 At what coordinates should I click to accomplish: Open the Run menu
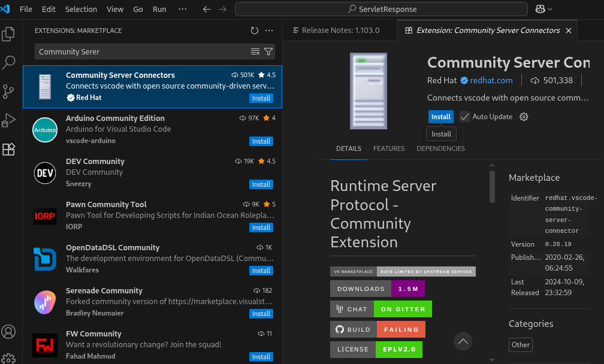click(159, 9)
